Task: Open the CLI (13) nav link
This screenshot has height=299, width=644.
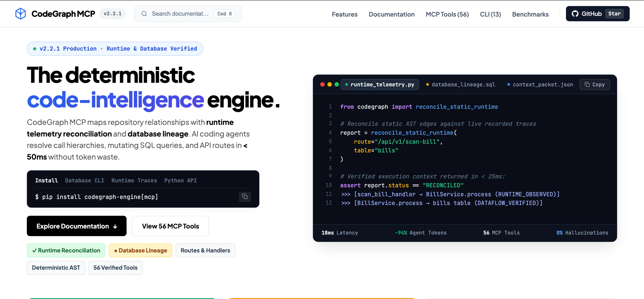Action: 490,14
